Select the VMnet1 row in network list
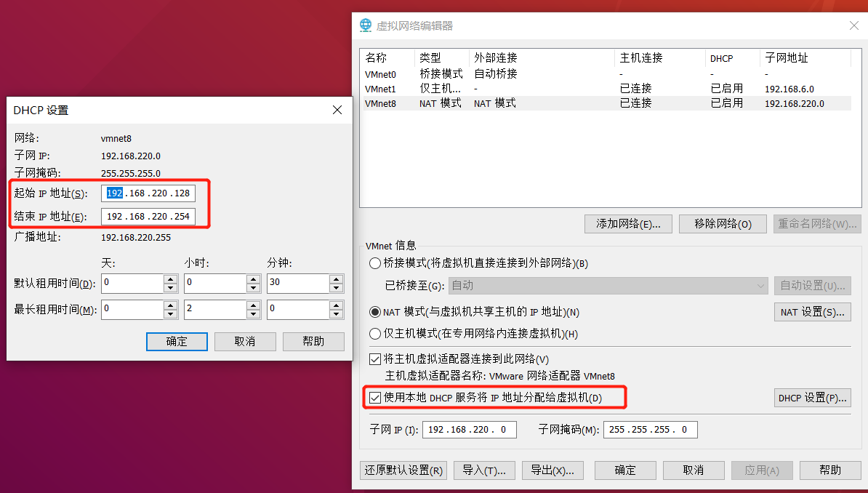This screenshot has width=868, height=493. pyautogui.click(x=607, y=89)
